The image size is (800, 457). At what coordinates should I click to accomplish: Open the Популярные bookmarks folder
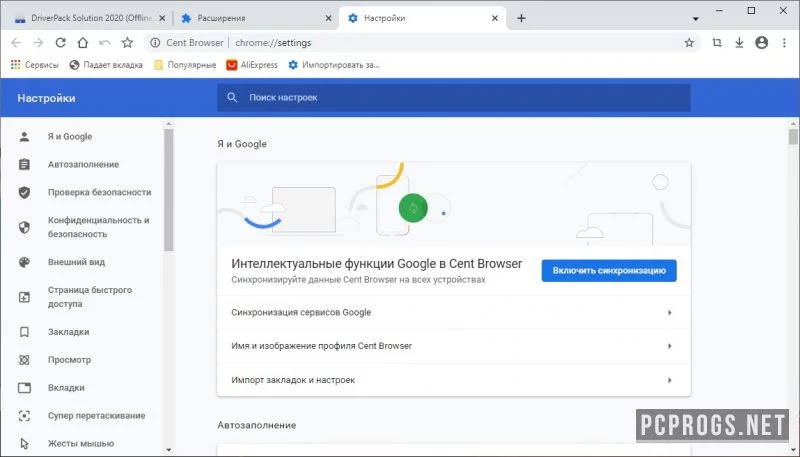pos(185,65)
